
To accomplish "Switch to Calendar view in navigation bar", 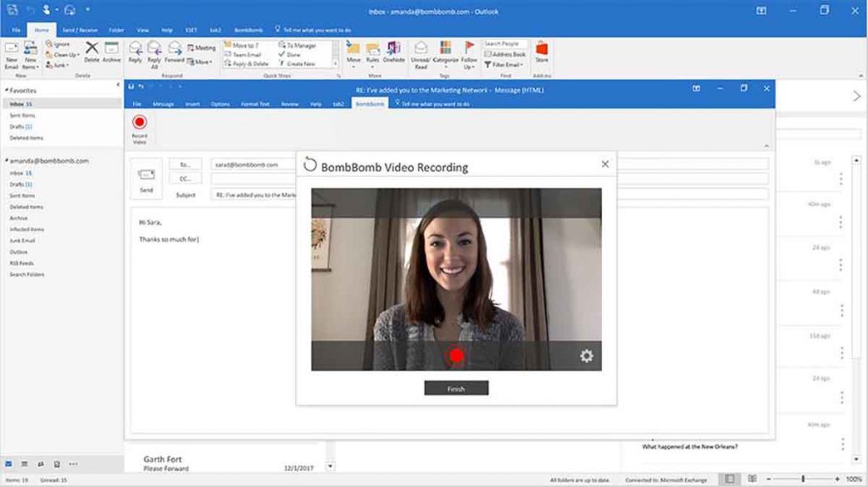I will click(25, 464).
